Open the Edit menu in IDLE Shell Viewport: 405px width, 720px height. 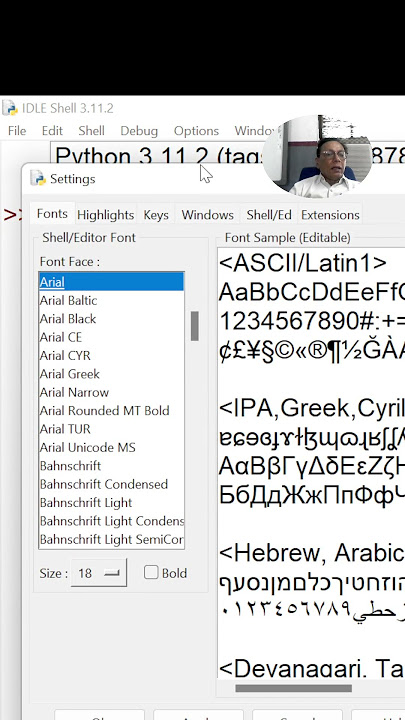pos(52,131)
